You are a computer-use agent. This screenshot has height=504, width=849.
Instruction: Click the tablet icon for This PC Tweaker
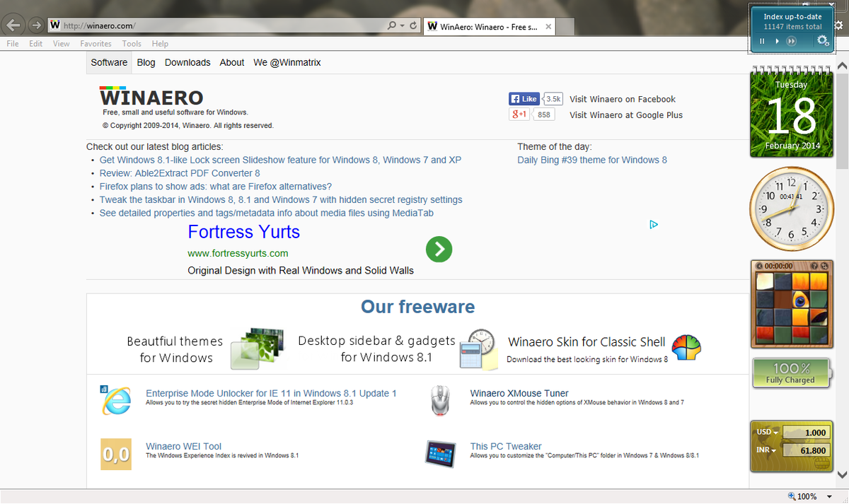(440, 452)
